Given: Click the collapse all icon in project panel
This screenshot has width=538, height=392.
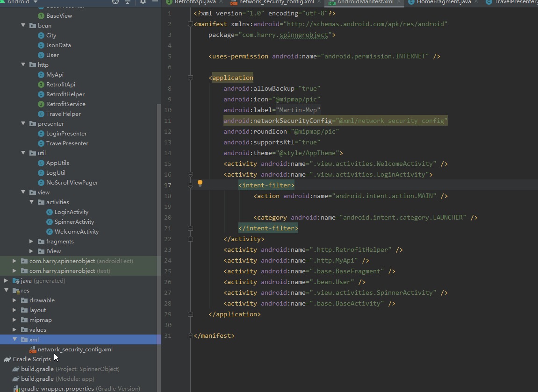Looking at the screenshot, I should pyautogui.click(x=128, y=2).
